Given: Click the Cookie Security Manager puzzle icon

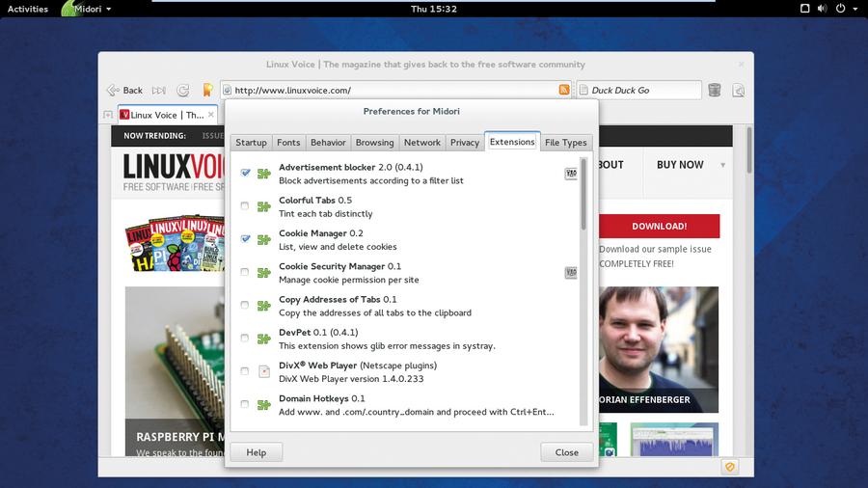Looking at the screenshot, I should 264,273.
